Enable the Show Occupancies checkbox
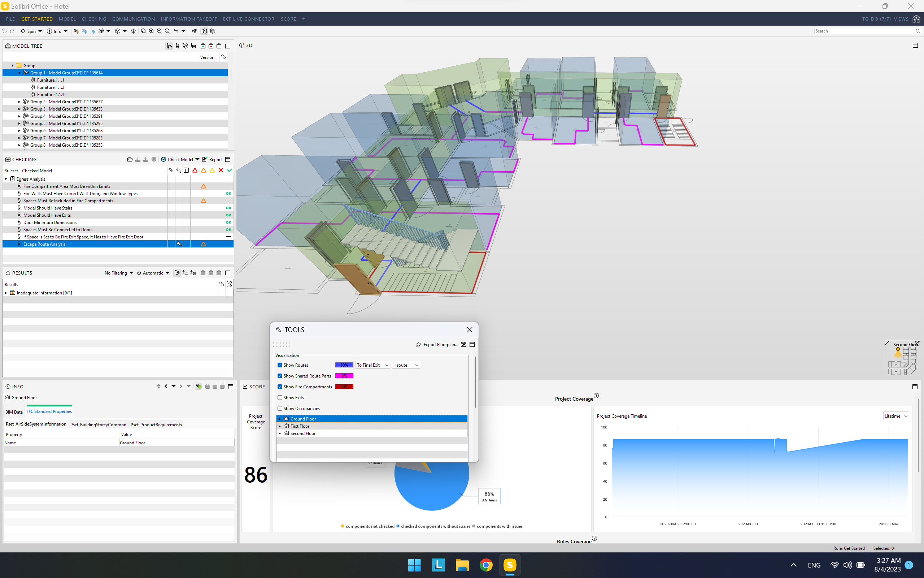This screenshot has height=578, width=924. coord(280,408)
